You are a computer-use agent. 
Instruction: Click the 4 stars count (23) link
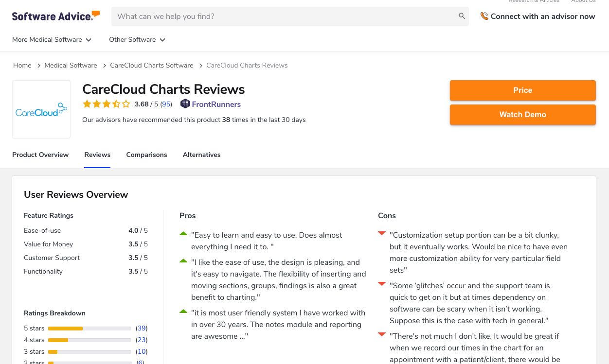tap(142, 340)
